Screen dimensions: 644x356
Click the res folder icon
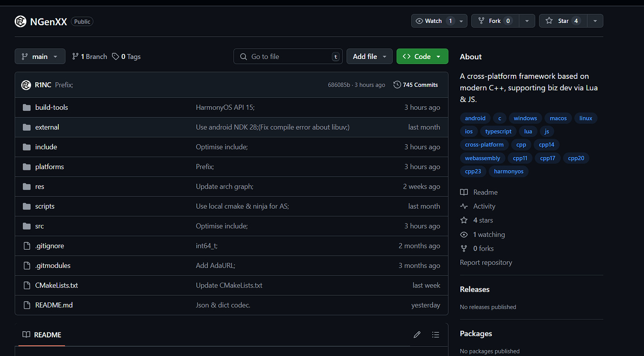pos(27,186)
